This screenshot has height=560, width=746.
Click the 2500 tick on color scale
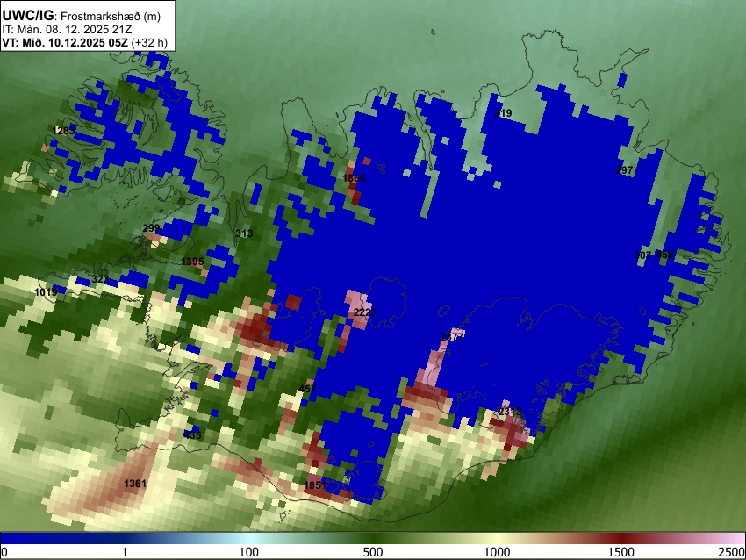[x=732, y=552]
